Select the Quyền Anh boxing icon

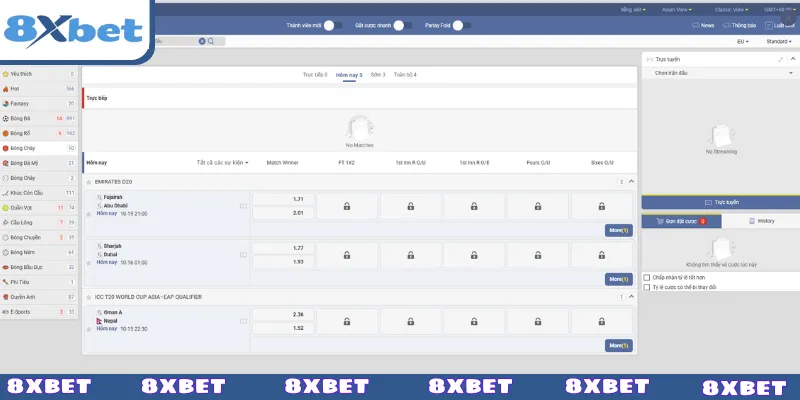click(6, 296)
